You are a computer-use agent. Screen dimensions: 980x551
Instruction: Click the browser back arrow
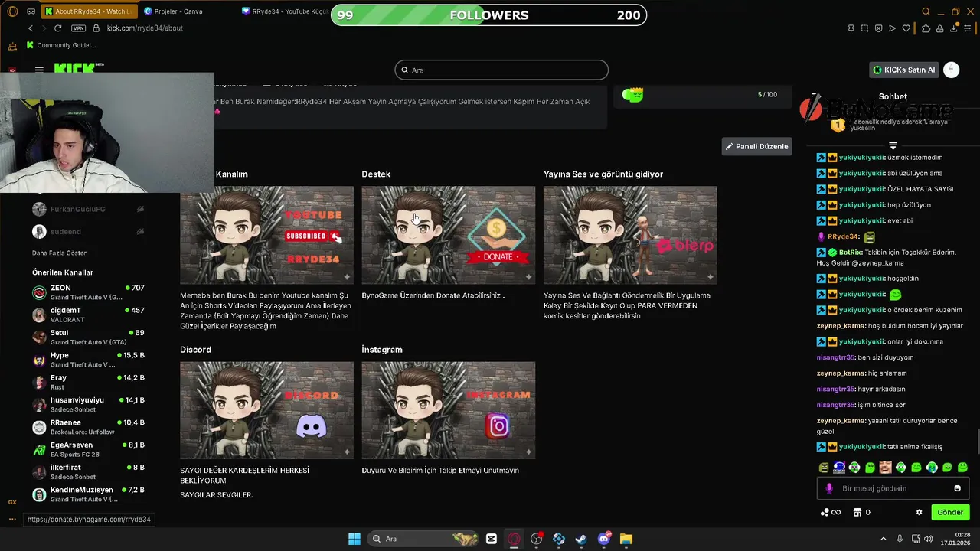click(31, 28)
